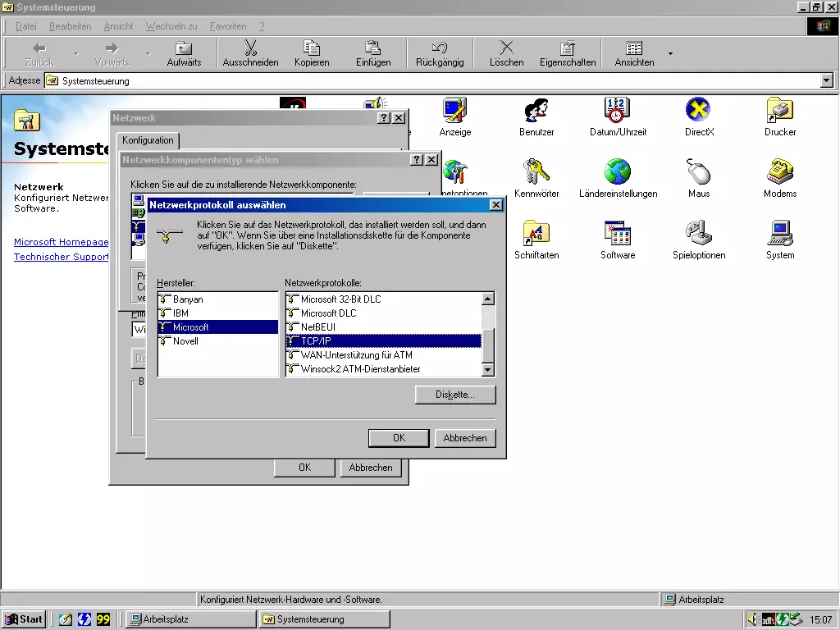Image resolution: width=840 pixels, height=630 pixels.
Task: Select Microsoft 32-Bit DLC protocol
Action: (x=384, y=299)
